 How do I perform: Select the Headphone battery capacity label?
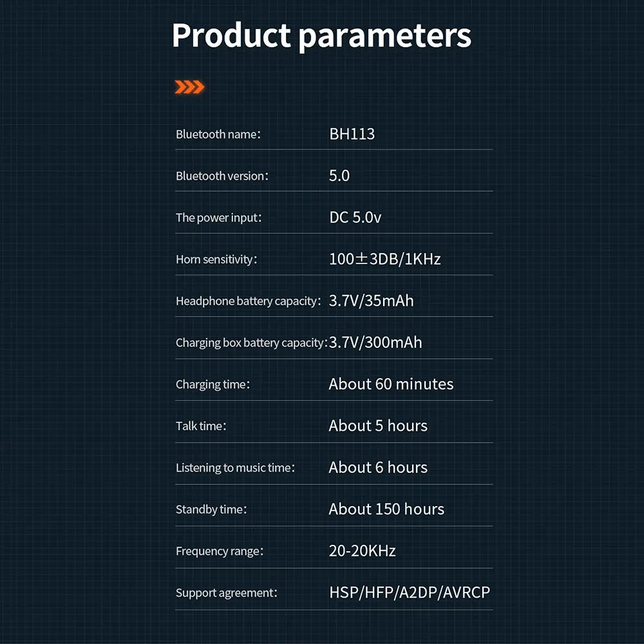[x=248, y=301]
